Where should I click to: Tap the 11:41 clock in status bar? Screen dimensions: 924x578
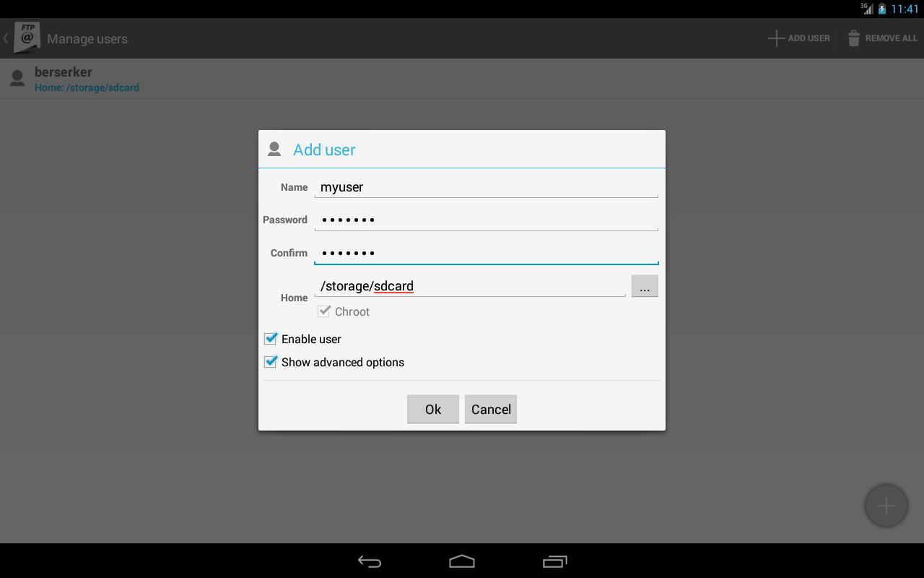coord(905,9)
